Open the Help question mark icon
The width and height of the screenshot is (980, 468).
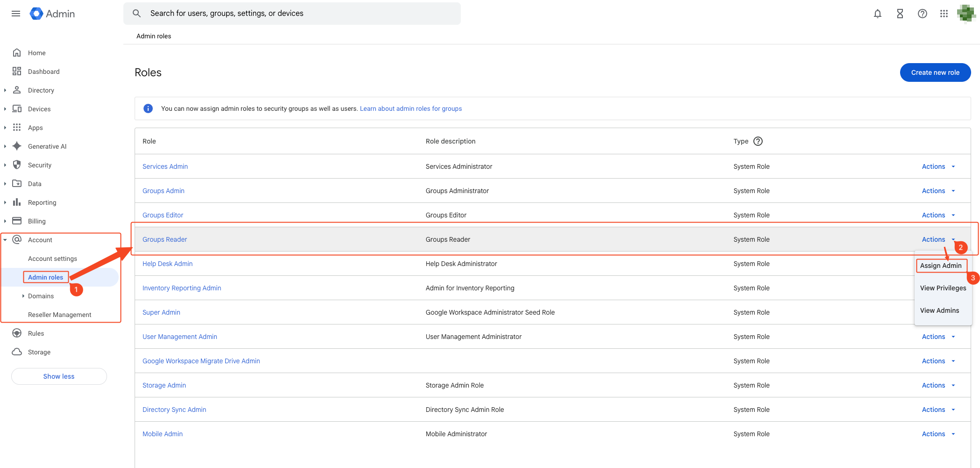(x=922, y=14)
